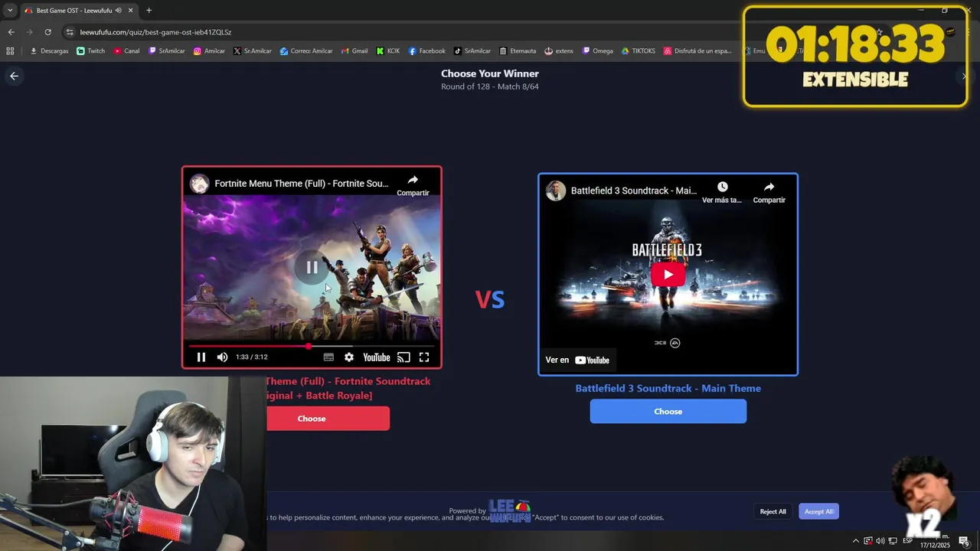Click the taskbar date 17/12/2025
980x551 pixels.
[935, 546]
